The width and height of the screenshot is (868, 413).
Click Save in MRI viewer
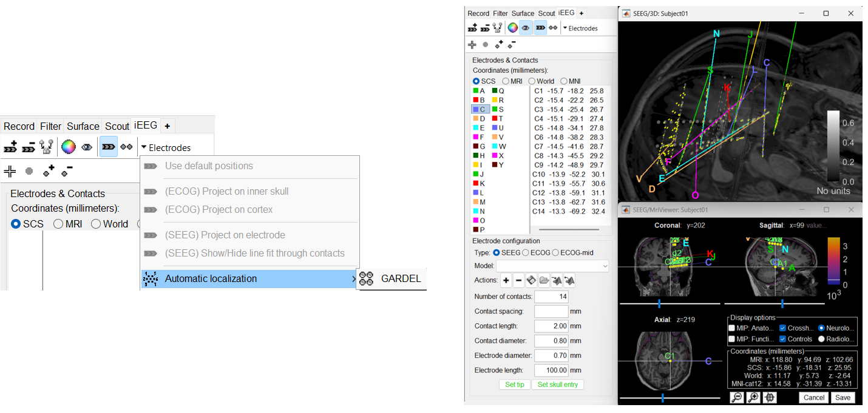tap(843, 397)
